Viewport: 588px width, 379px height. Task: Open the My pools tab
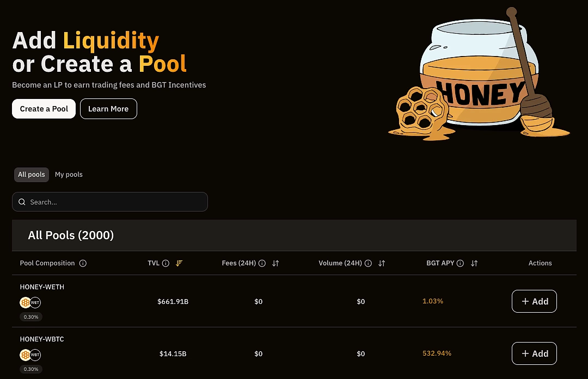[x=69, y=175]
